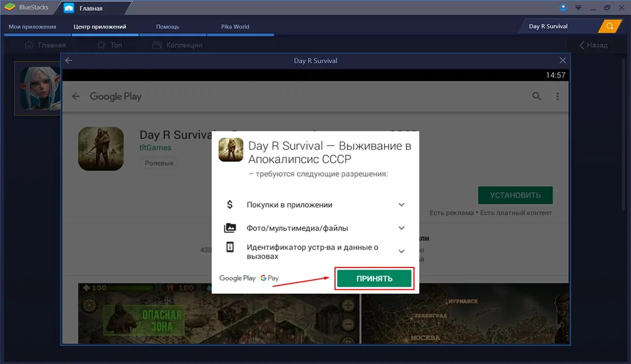Click the device ID phone icon
Image resolution: width=631 pixels, height=364 pixels.
230,247
